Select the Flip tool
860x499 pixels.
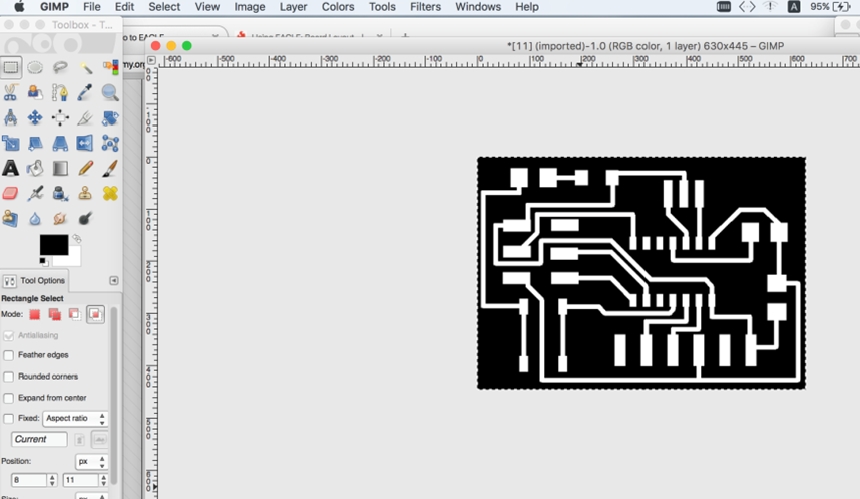coord(86,144)
